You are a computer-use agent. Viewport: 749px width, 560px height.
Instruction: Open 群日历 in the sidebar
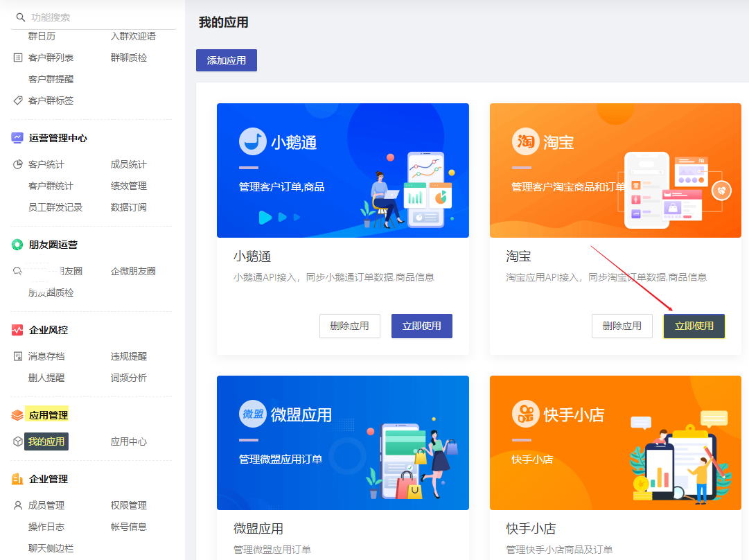(42, 36)
